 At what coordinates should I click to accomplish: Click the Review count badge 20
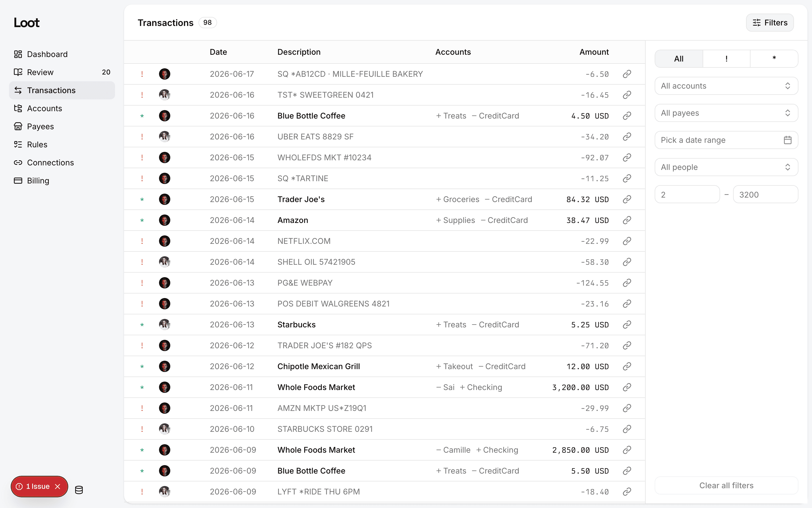(x=106, y=72)
